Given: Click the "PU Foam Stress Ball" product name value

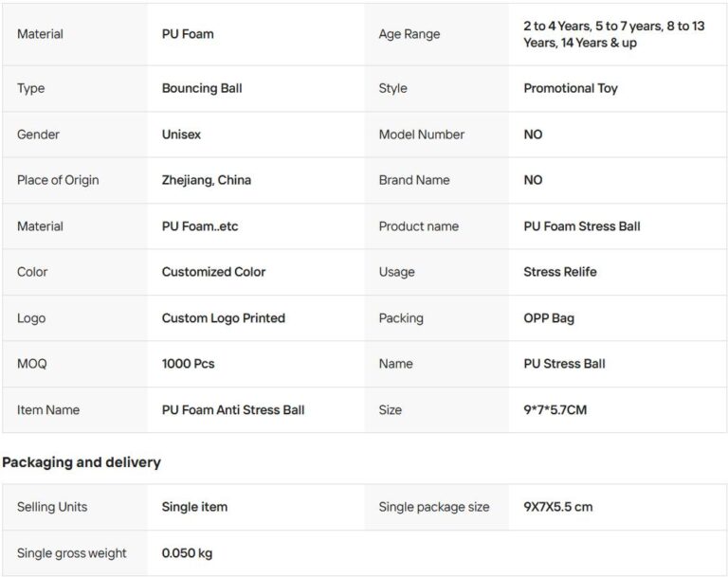Looking at the screenshot, I should click(581, 226).
